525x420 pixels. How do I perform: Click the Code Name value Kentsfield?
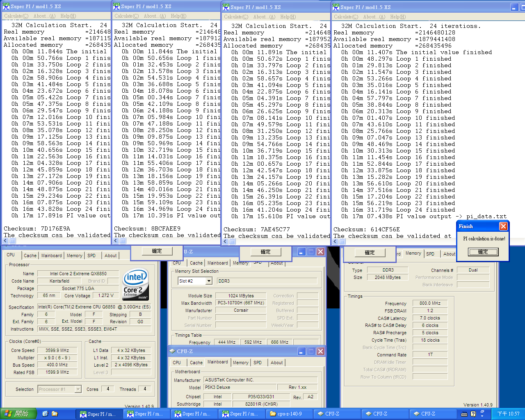point(59,281)
